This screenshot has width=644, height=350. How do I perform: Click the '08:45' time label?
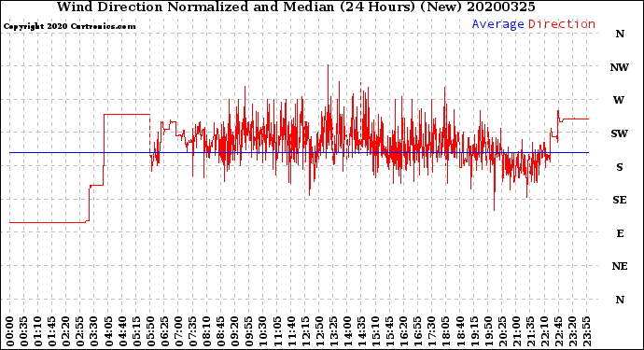click(x=221, y=331)
